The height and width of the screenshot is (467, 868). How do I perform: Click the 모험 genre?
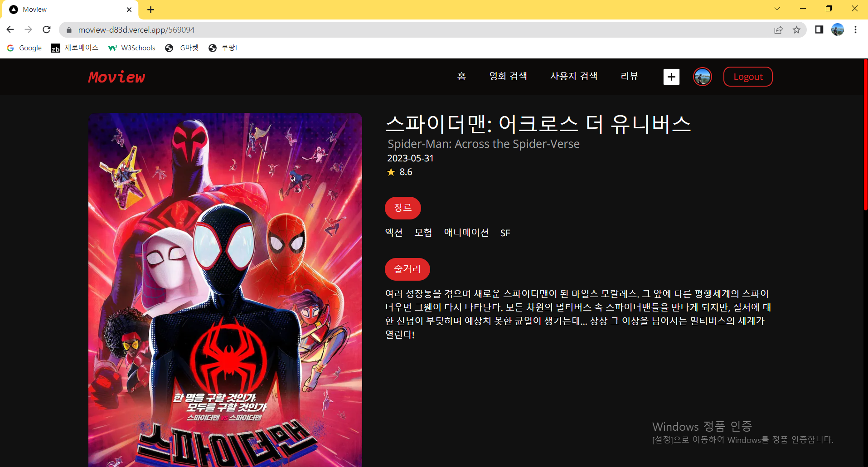click(423, 233)
